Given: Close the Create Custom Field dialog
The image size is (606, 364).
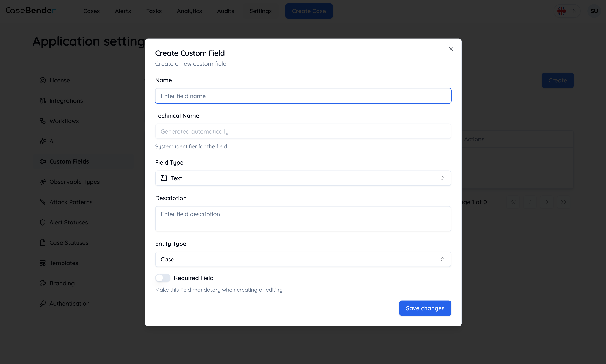Looking at the screenshot, I should coord(451,49).
